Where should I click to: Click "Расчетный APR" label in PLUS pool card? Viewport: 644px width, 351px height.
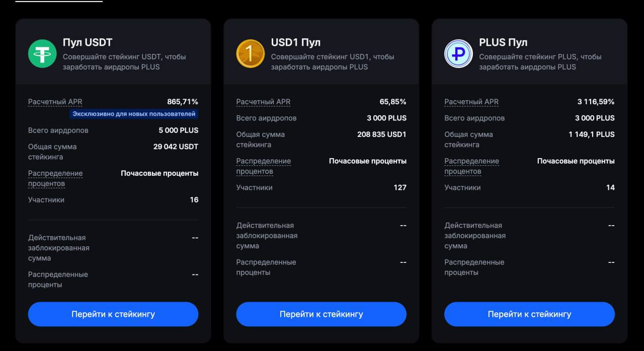pos(471,102)
